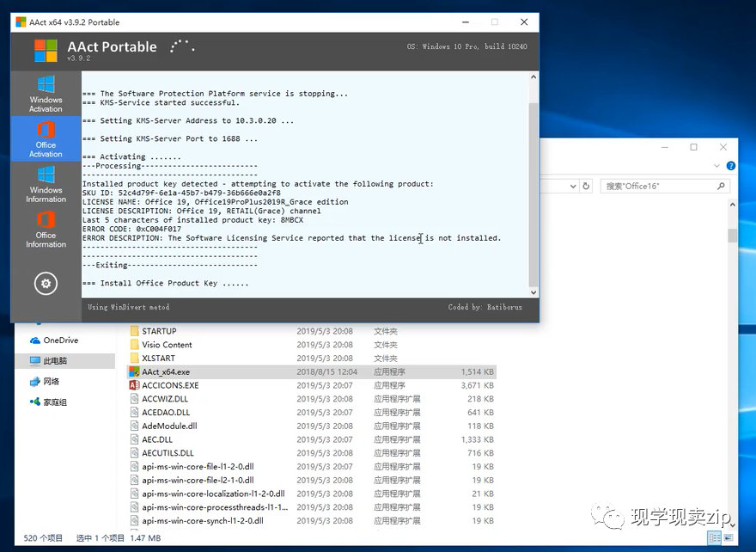Click the 搜索"Office16" search field
756x552 pixels.
(x=657, y=186)
